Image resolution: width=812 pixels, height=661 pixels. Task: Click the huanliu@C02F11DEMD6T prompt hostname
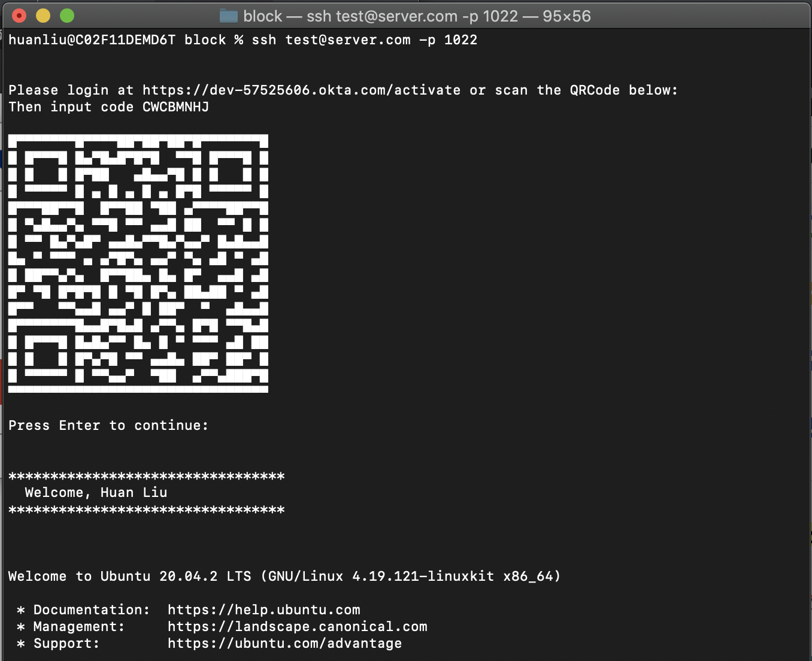[x=92, y=40]
